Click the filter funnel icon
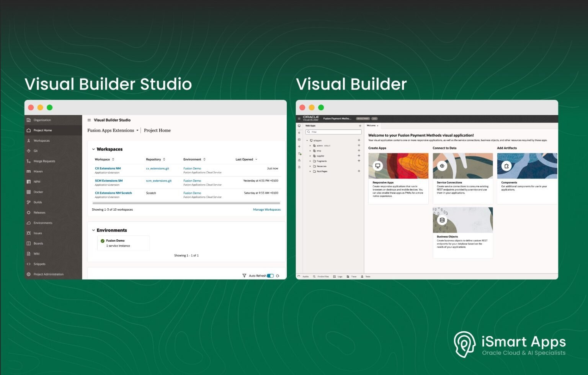Viewport: 588px width, 375px height. (x=244, y=276)
